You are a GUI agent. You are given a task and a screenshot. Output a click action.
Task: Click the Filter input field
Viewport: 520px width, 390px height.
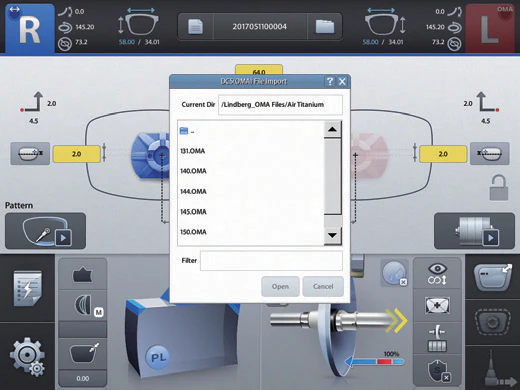pyautogui.click(x=271, y=261)
